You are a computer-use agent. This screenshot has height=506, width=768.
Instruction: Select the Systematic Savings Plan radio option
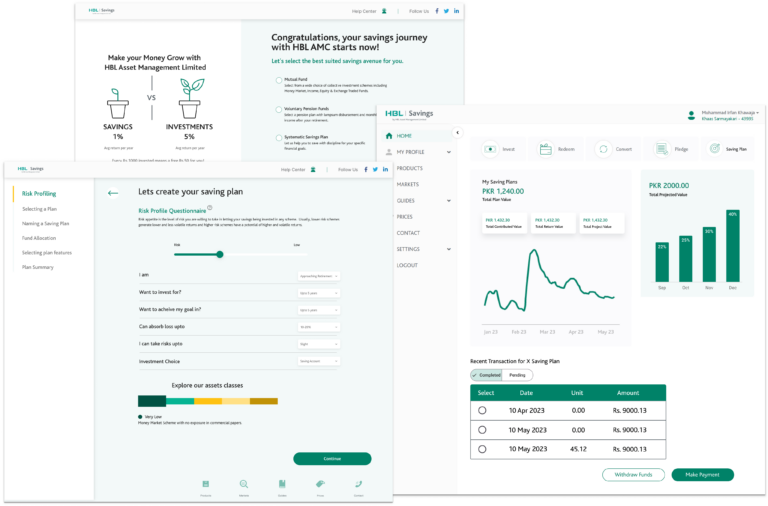[x=279, y=138]
